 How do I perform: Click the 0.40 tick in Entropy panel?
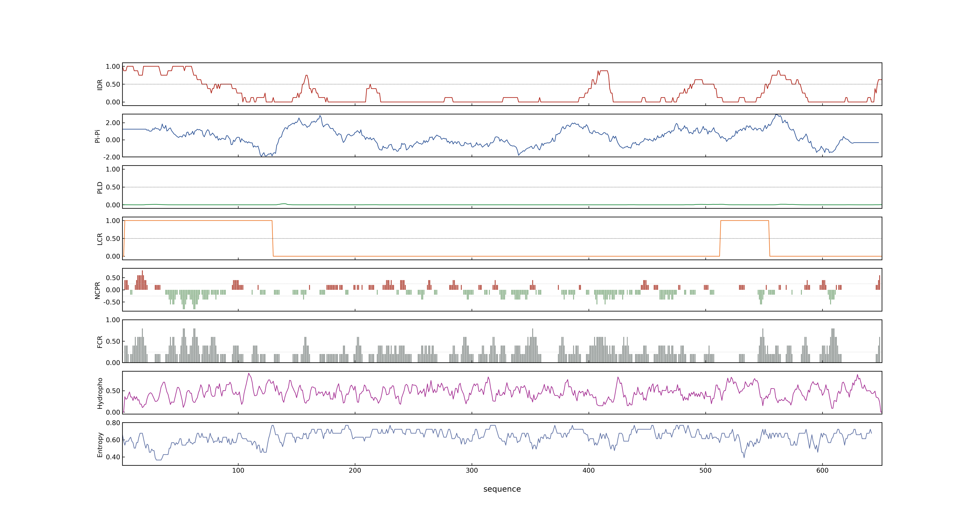pos(113,457)
